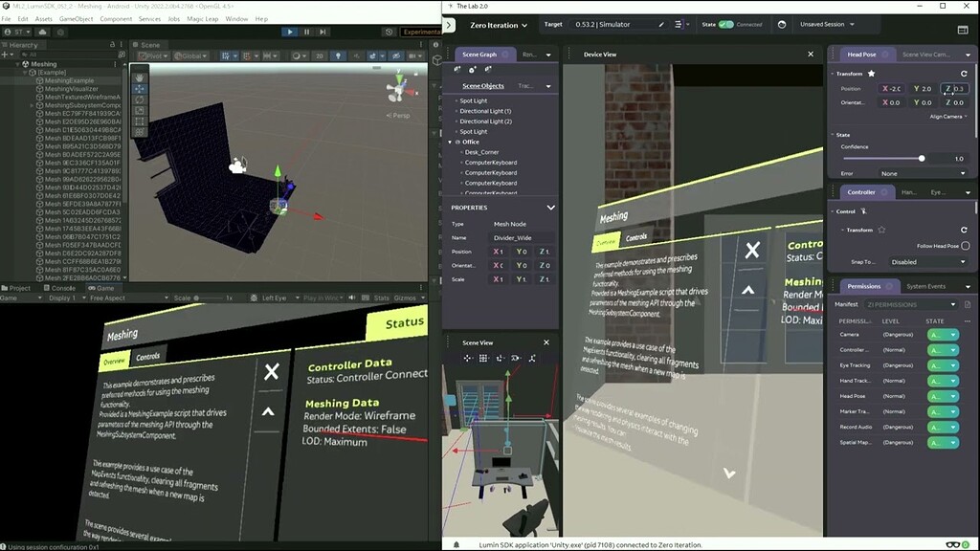
Task: Select the Pivot toggle in Scene view toolbar
Action: 153,55
